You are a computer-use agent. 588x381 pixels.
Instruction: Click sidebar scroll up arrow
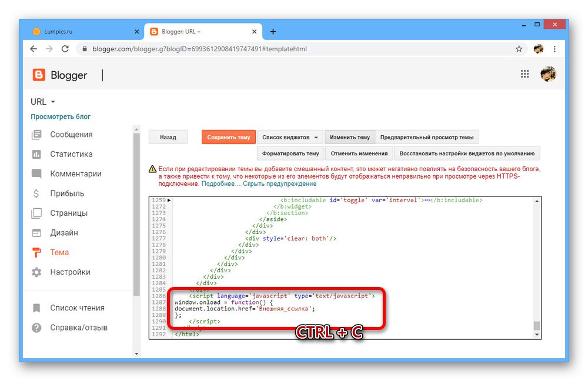[136, 129]
